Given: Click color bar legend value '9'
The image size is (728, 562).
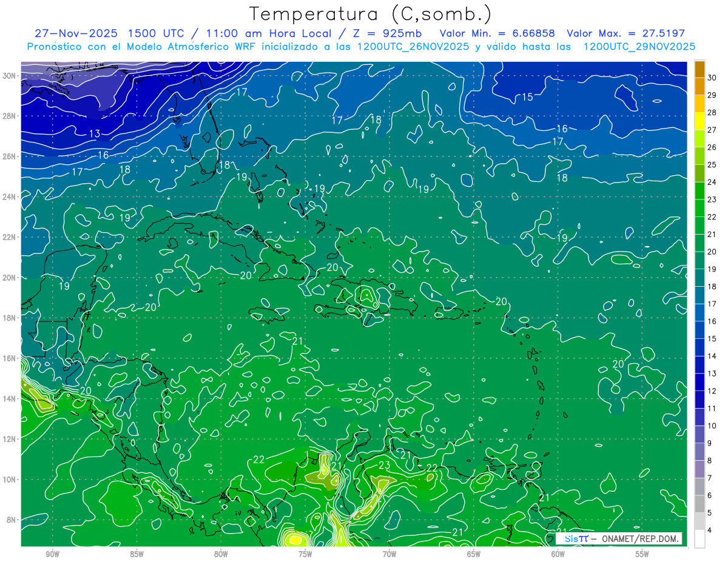Looking at the screenshot, I should pyautogui.click(x=709, y=443).
